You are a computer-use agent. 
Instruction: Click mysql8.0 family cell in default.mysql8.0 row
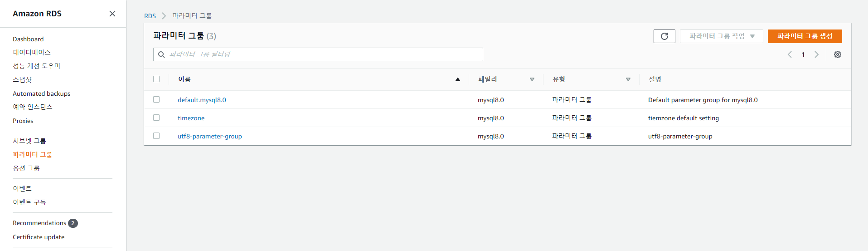tap(491, 100)
